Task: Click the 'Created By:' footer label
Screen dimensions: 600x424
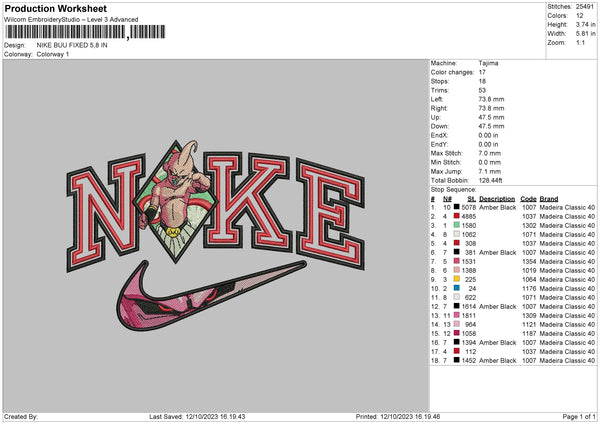Action: tap(21, 416)
